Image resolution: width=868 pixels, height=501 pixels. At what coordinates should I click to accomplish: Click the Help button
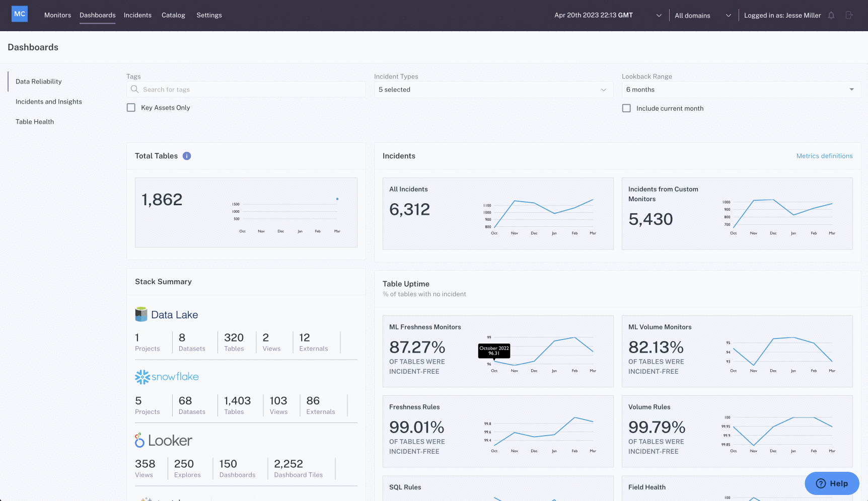point(832,483)
